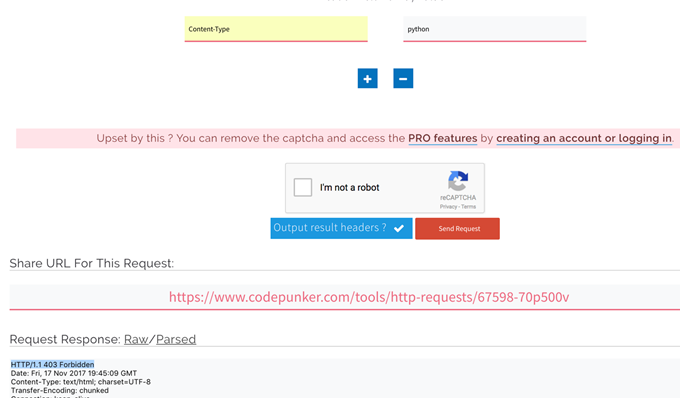Toggle Output result headers option
This screenshot has height=398, width=680.
(x=341, y=228)
